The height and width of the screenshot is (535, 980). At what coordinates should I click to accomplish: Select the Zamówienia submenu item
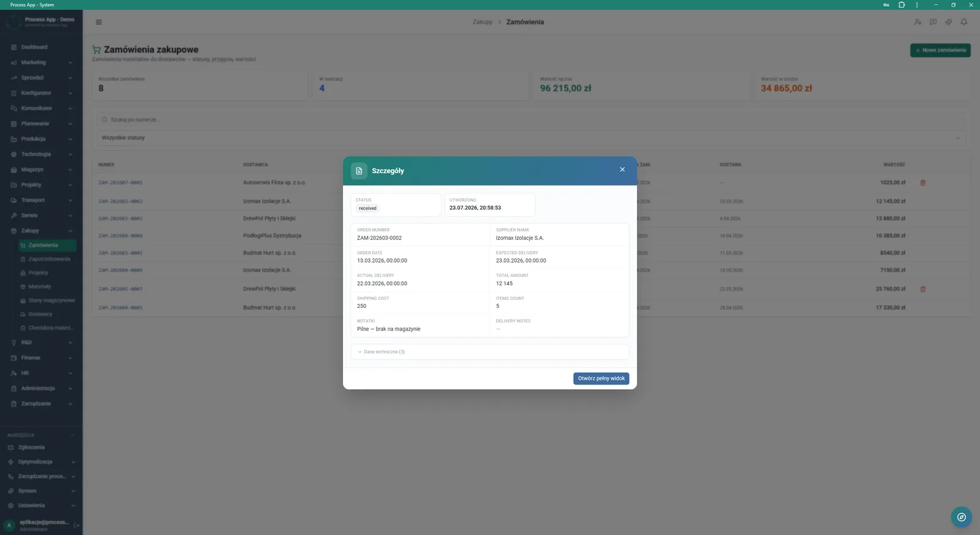(x=47, y=245)
